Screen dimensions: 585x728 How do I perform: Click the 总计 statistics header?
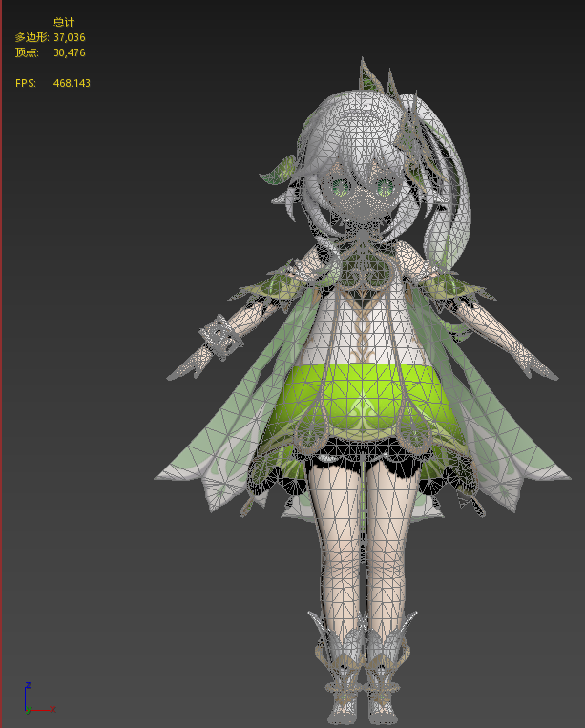pos(64,21)
